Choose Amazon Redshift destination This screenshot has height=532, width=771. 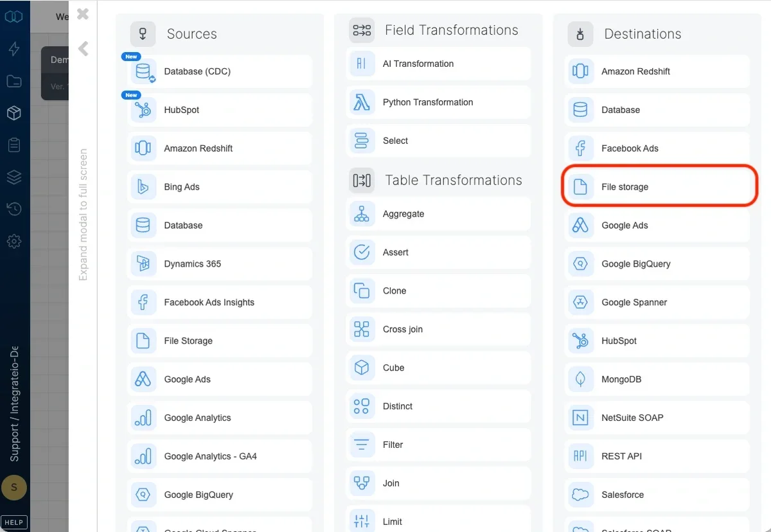657,71
